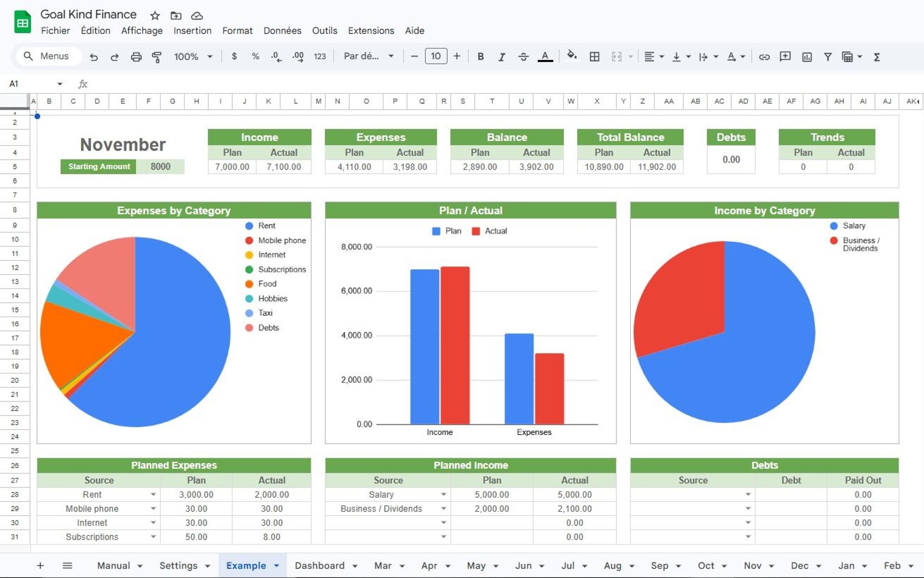Viewport: 924px width, 578px height.
Task: Click the undo arrow icon
Action: [94, 57]
